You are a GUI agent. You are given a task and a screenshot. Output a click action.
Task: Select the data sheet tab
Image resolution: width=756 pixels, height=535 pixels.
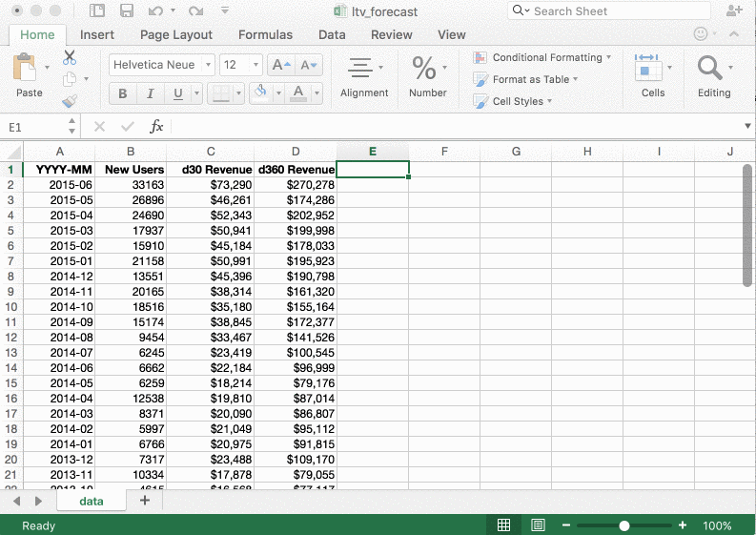[92, 502]
